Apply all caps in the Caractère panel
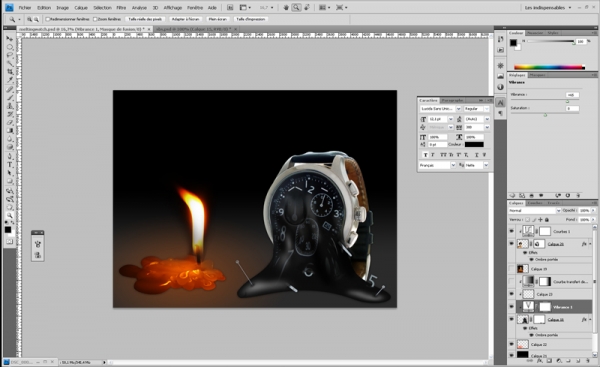 [x=443, y=155]
